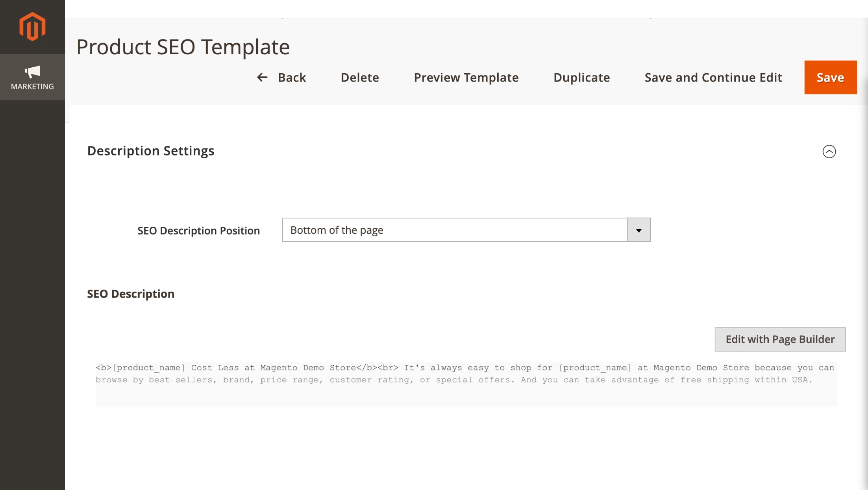The image size is (868, 490).
Task: Click the chevron icon beside Description Settings
Action: click(829, 152)
